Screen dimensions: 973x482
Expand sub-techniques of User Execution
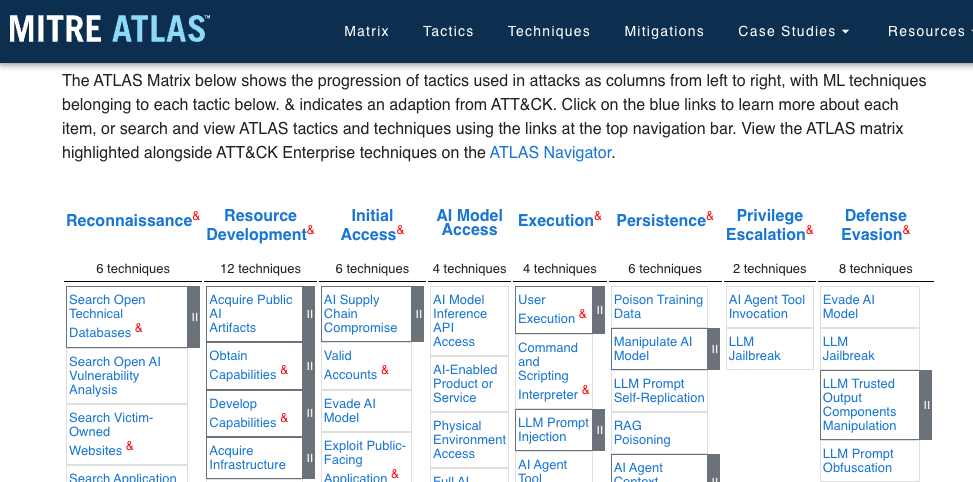599,310
